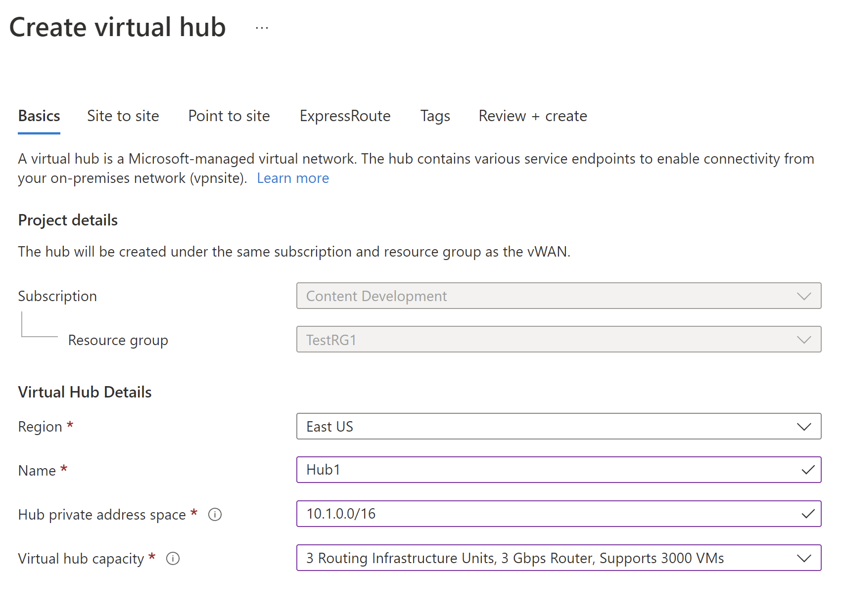Expand the Virtual hub capacity dropdown
The width and height of the screenshot is (841, 616).
pyautogui.click(x=544, y=558)
